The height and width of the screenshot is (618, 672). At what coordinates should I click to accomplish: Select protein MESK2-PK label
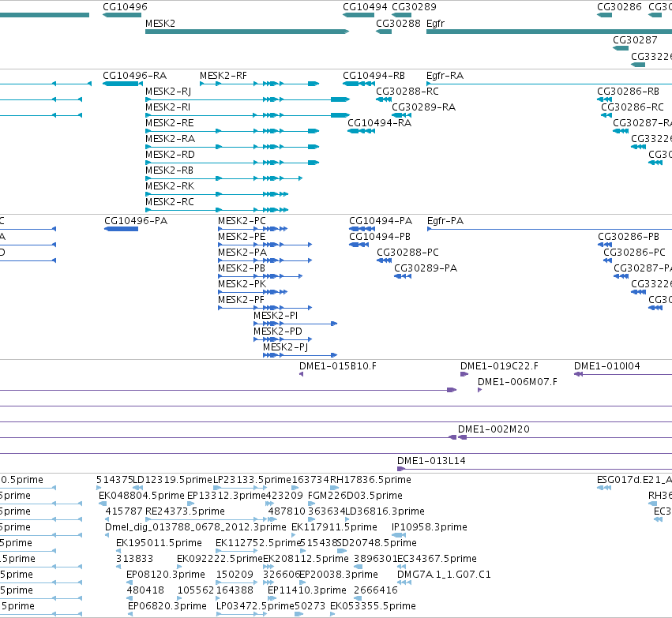coord(242,284)
